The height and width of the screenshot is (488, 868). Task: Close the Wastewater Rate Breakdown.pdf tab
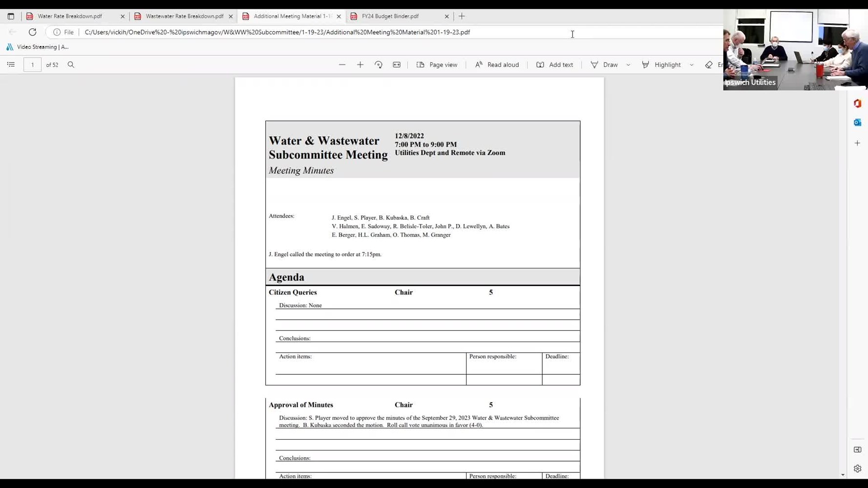tap(231, 16)
